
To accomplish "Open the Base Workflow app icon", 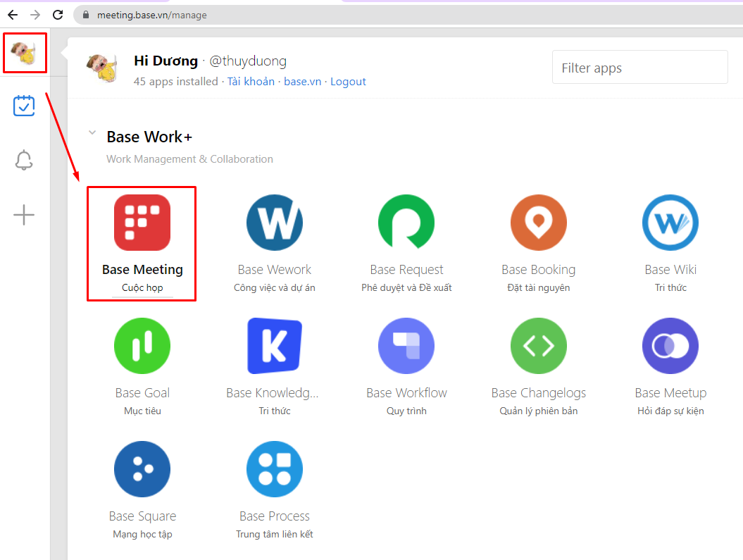I will point(406,345).
